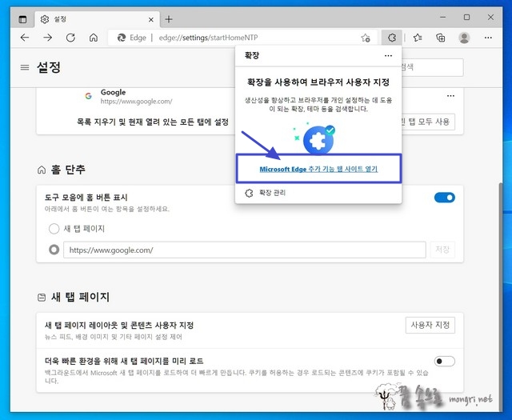Toggle the Extensions puzzle toolbar icon

pyautogui.click(x=392, y=38)
